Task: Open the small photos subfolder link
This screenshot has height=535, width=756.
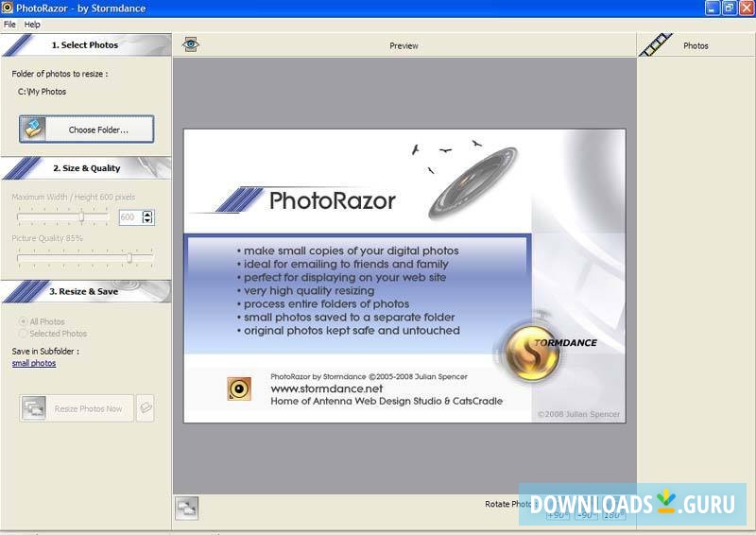Action: (34, 363)
